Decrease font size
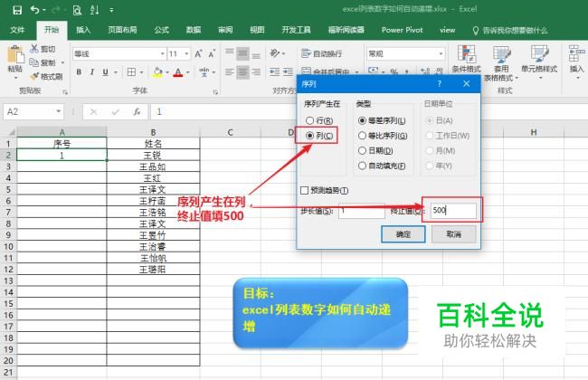Viewport: 588px width, 380px height. [212, 54]
